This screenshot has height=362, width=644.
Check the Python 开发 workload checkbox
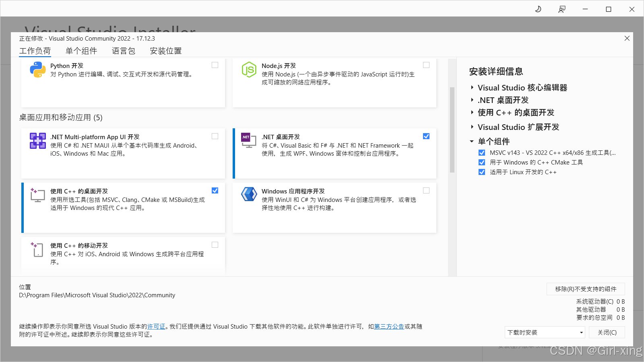pos(215,65)
